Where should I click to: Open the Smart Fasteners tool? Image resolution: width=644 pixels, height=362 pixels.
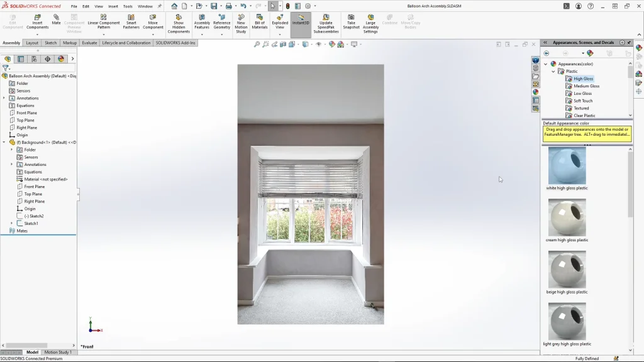click(131, 21)
